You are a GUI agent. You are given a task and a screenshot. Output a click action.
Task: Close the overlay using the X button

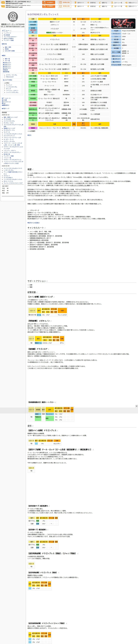click(x=136, y=406)
